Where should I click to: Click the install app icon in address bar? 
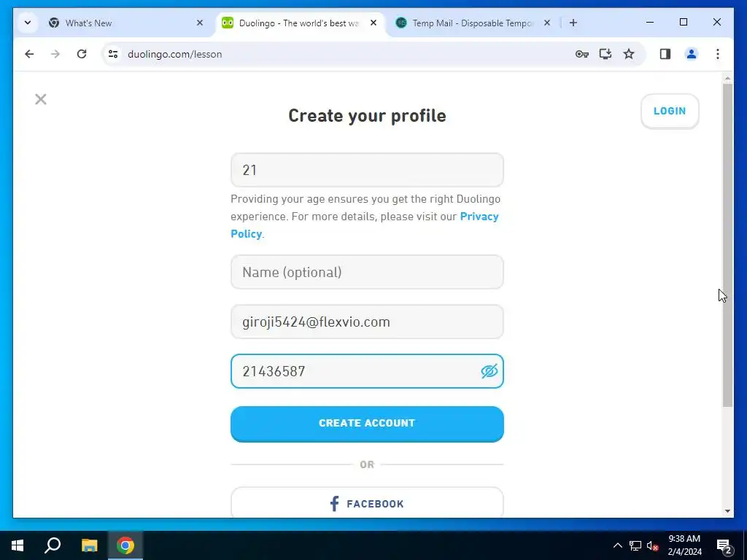click(605, 54)
